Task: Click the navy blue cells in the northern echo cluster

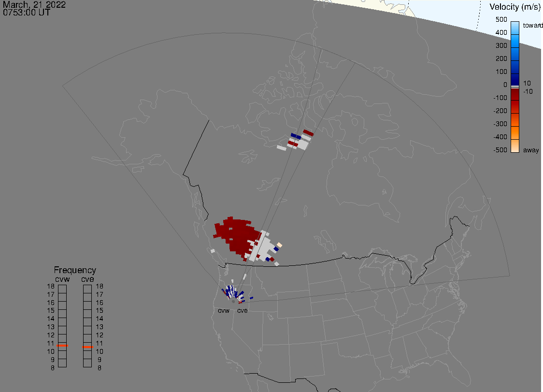Action: (x=296, y=136)
